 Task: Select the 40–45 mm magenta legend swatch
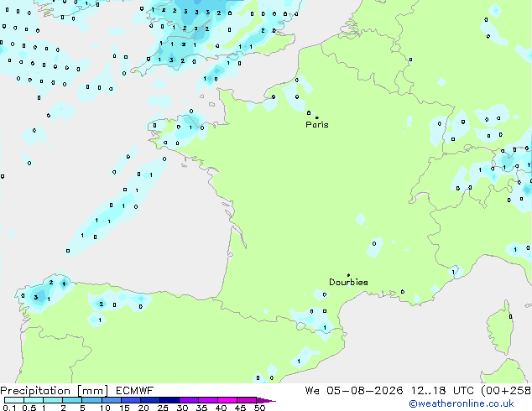pos(227,400)
